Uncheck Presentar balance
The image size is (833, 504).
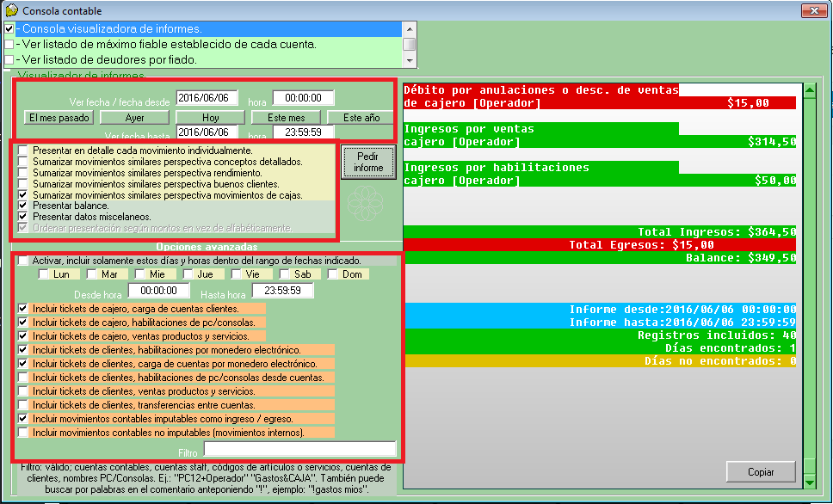[23, 206]
